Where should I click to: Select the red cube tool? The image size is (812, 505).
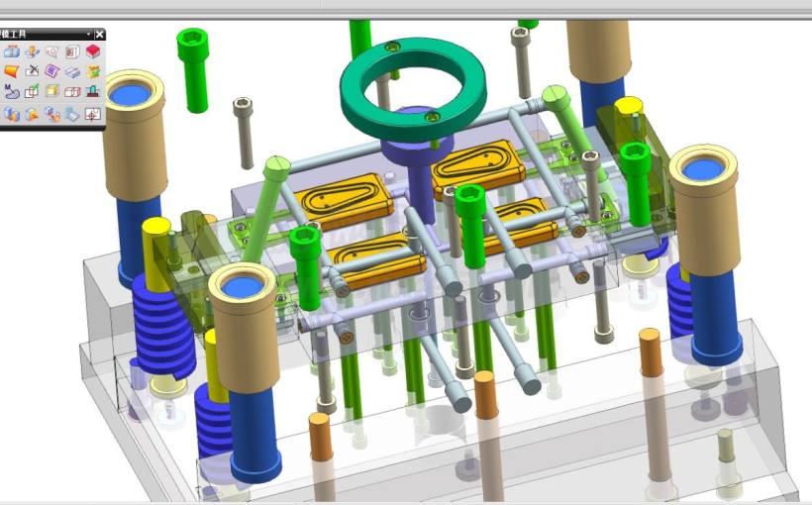[93, 51]
